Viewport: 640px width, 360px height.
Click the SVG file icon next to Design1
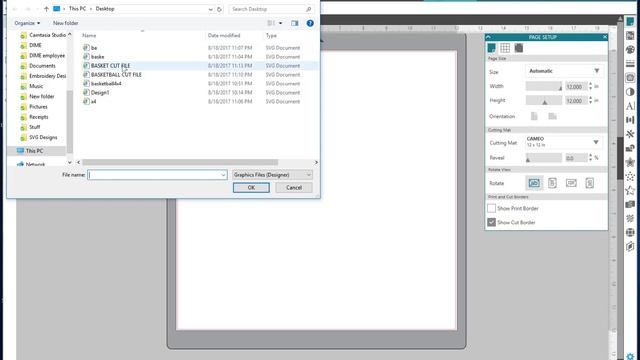point(86,92)
